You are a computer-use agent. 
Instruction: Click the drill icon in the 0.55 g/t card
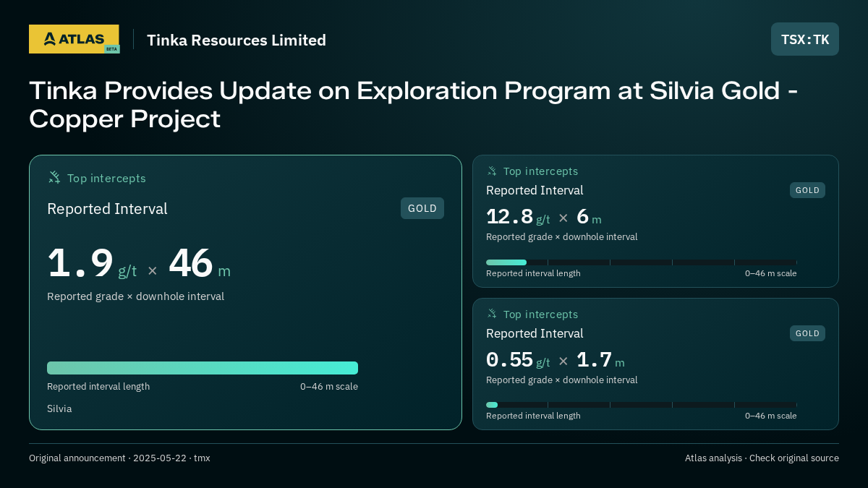pos(492,314)
